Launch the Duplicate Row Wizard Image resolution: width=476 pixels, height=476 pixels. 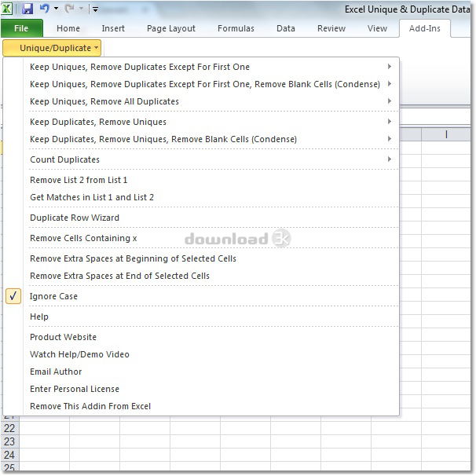75,218
